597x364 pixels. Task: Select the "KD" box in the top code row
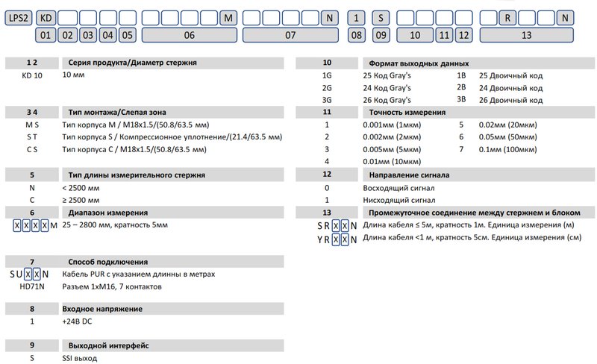click(x=46, y=17)
